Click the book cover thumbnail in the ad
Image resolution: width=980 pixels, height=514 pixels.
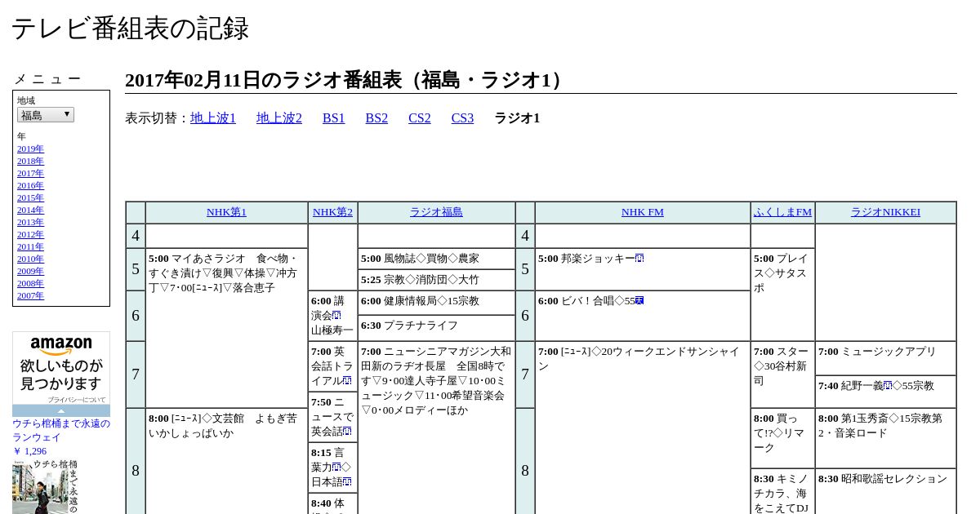coord(45,487)
